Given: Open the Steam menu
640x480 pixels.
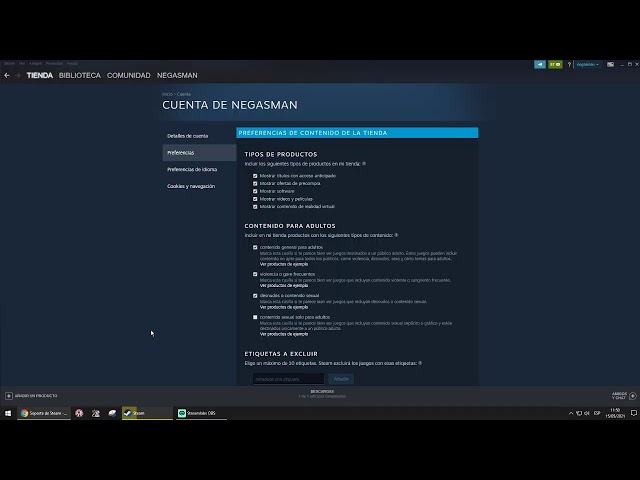Looking at the screenshot, I should coord(9,64).
